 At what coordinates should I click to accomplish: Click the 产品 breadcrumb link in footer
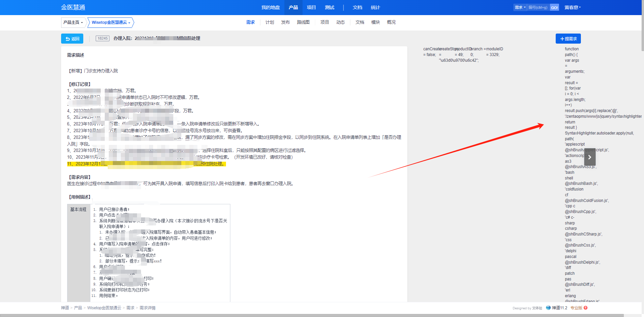pos(78,308)
